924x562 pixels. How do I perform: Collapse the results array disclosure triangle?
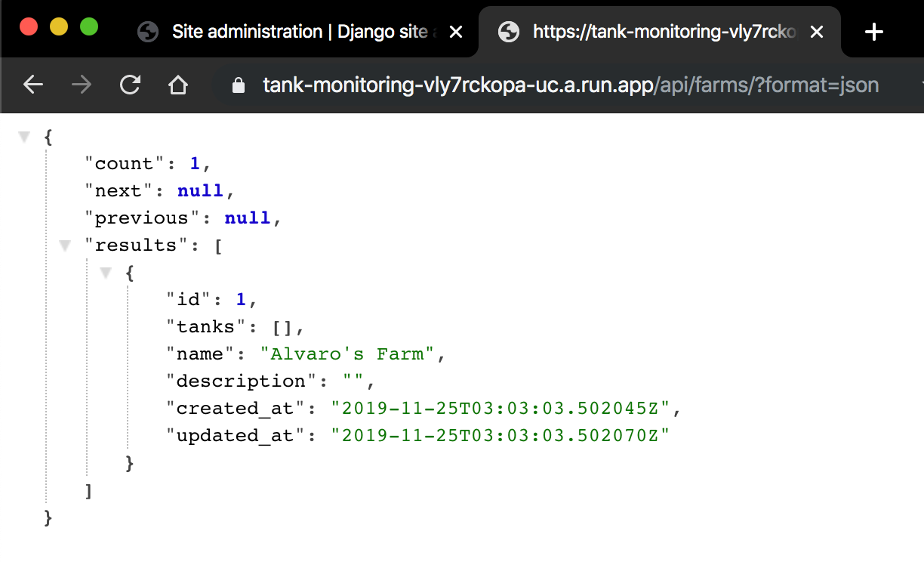[65, 244]
